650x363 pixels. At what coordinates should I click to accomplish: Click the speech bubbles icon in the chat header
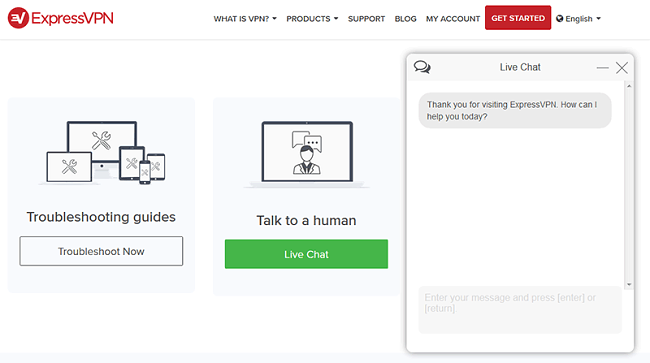422,67
